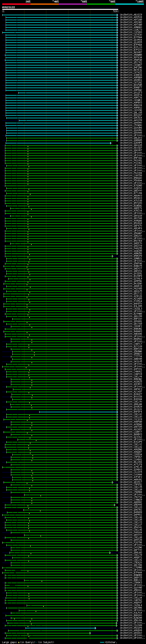Open hit UniRef100_A9T1N9

click(131, 20)
